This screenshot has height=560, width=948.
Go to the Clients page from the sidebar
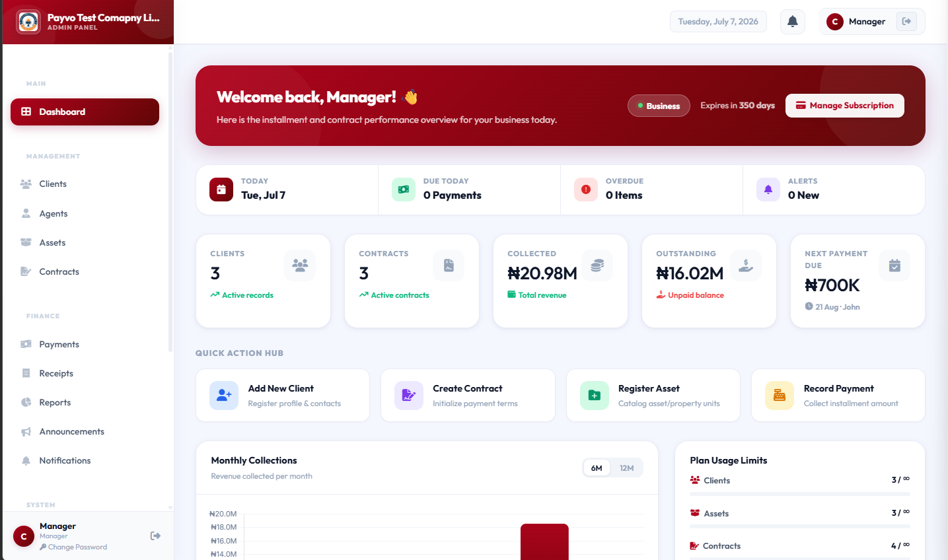coord(85,184)
